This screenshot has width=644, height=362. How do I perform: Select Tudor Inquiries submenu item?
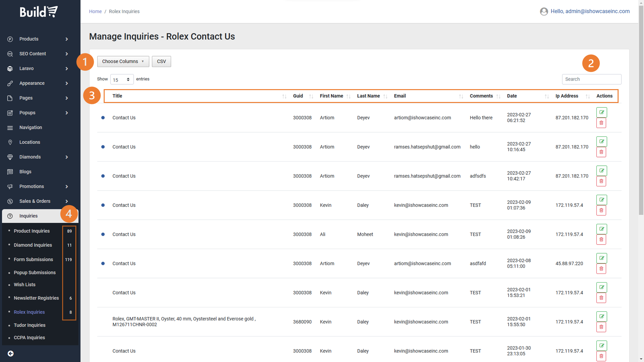30,325
